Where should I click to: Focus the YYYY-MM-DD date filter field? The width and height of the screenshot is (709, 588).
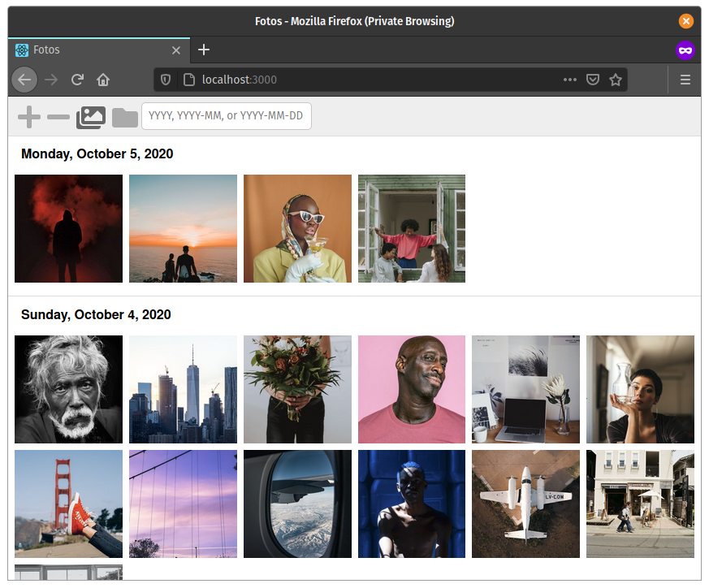tap(226, 116)
